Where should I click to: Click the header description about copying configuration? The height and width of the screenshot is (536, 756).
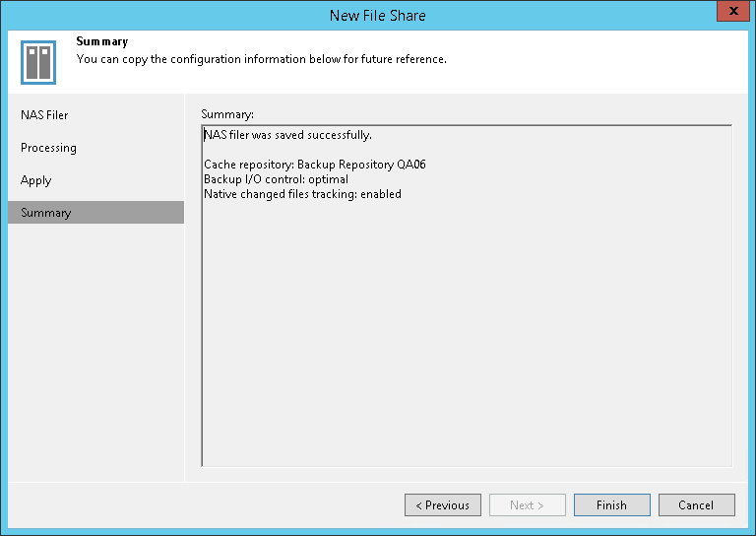click(x=262, y=59)
